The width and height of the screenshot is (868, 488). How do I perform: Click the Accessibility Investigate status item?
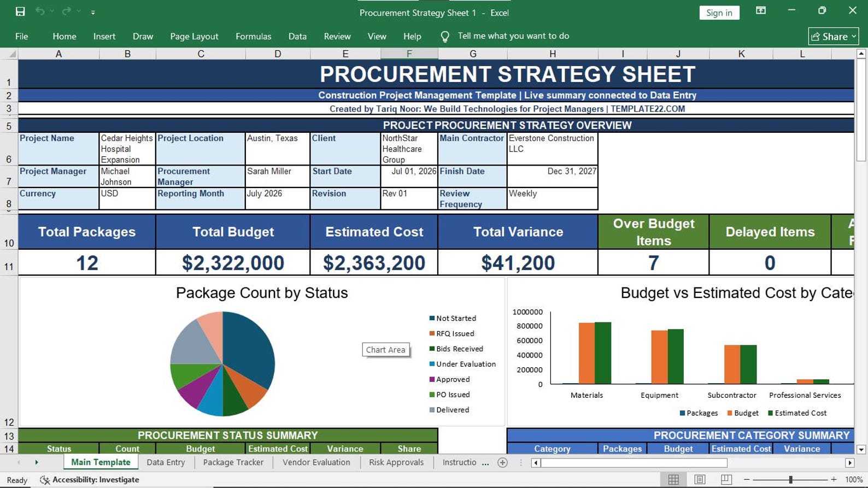(x=90, y=480)
